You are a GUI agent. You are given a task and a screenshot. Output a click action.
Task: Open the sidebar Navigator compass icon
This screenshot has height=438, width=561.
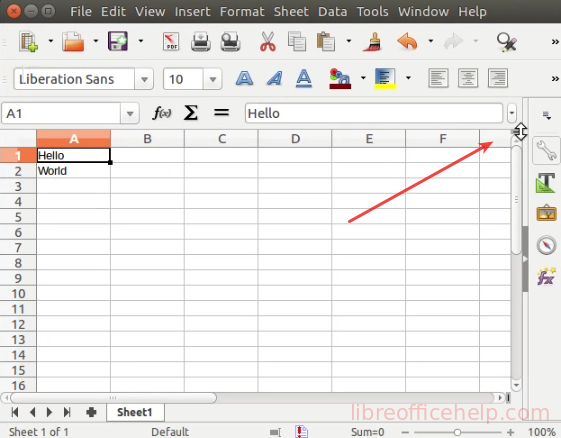(546, 245)
